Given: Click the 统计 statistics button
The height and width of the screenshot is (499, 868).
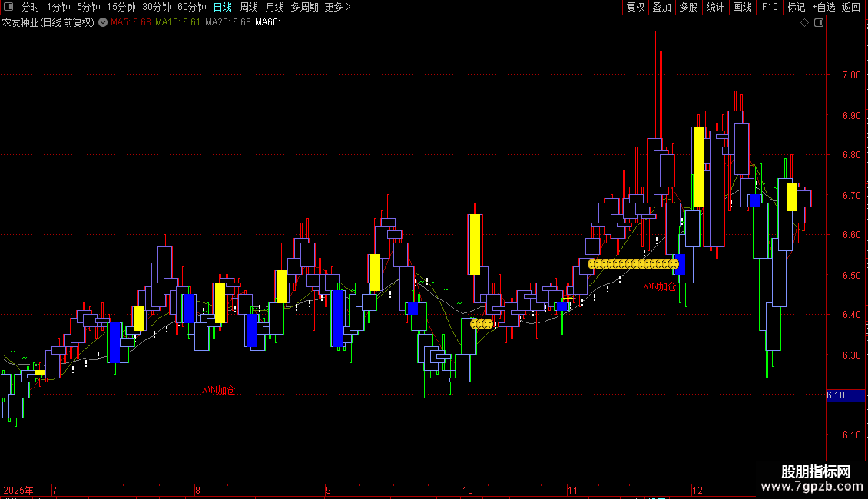Looking at the screenshot, I should (x=715, y=7).
